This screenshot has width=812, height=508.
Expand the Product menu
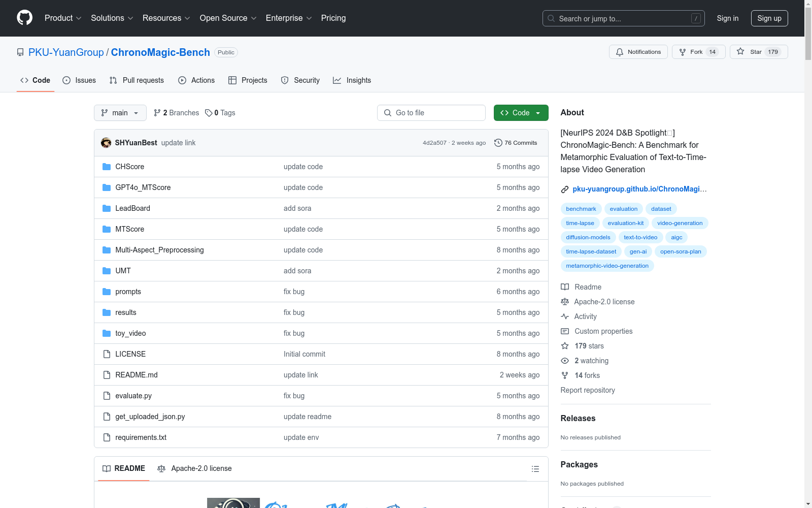(63, 18)
